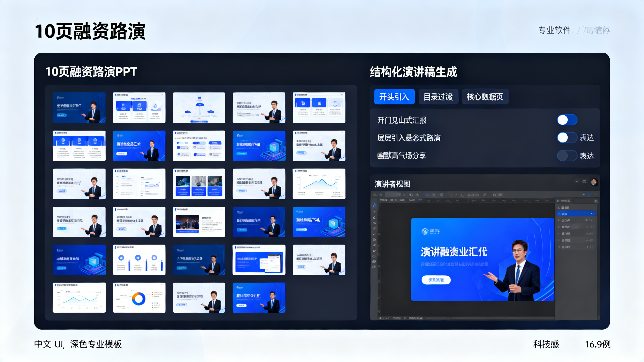Click the 10页融资路演PPT heading
Image resolution: width=644 pixels, height=362 pixels.
tap(91, 71)
